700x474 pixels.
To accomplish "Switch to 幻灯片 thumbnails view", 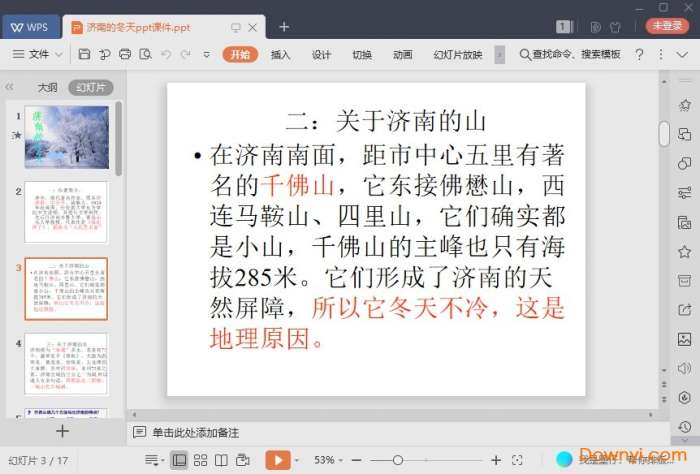I will click(91, 87).
